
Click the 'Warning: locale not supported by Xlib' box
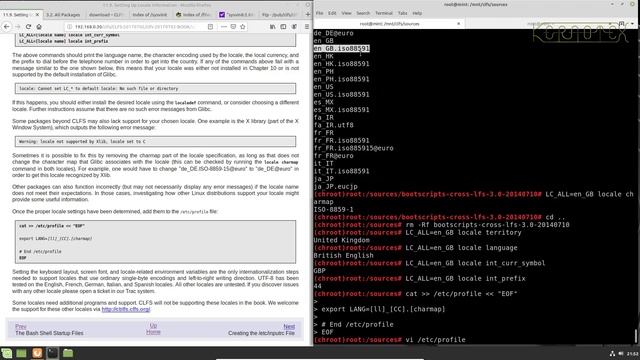[156, 142]
